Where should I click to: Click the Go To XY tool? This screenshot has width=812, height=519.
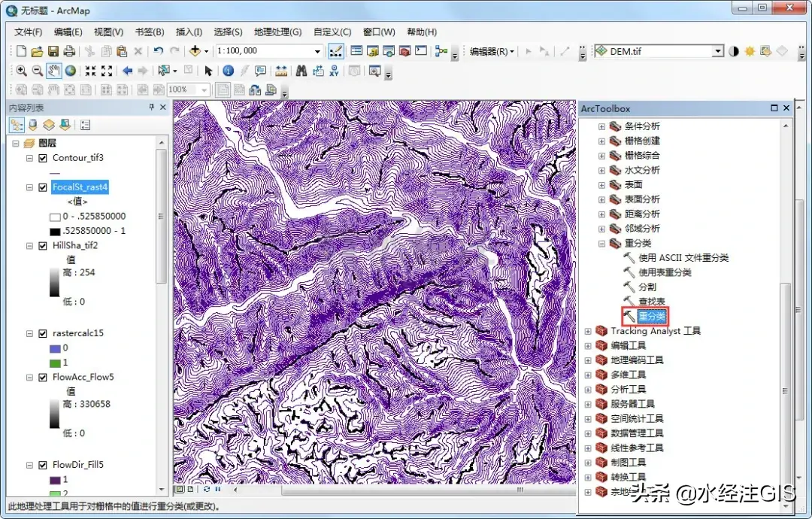click(334, 71)
